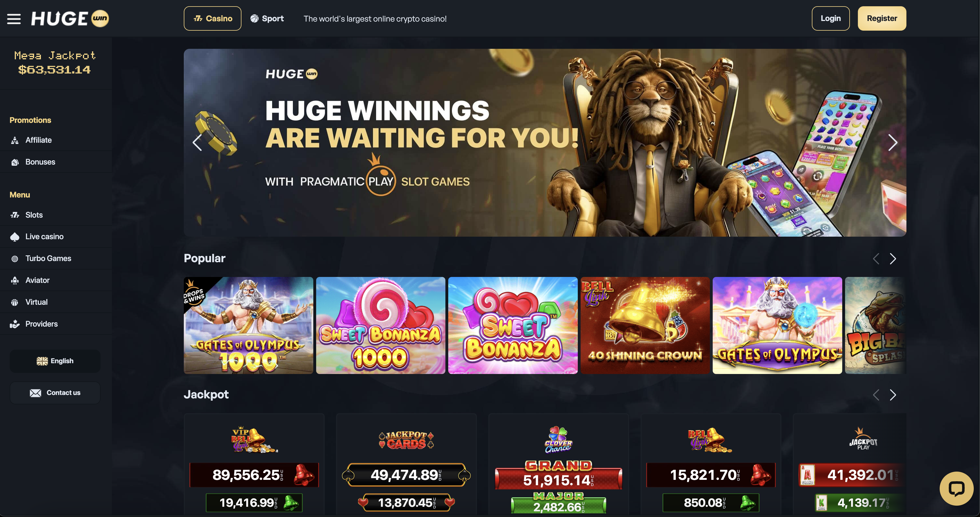The height and width of the screenshot is (517, 980).
Task: Click the Register button
Action: click(882, 19)
